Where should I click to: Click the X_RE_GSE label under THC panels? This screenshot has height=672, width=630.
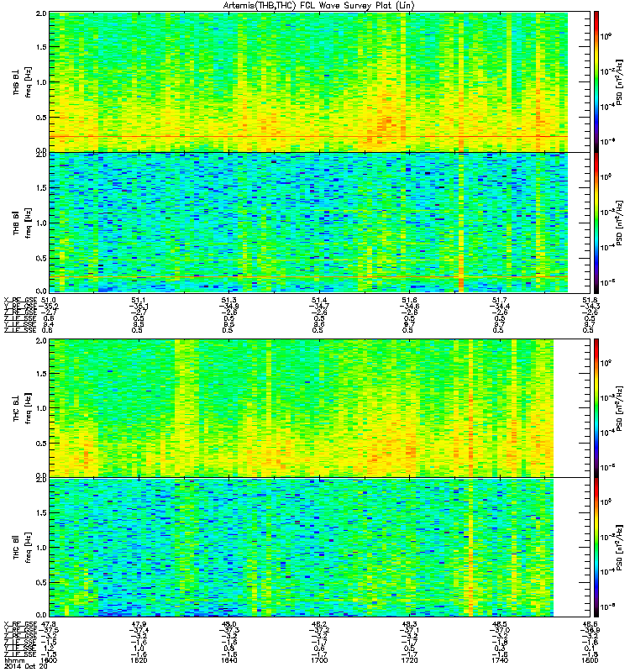click(20, 624)
